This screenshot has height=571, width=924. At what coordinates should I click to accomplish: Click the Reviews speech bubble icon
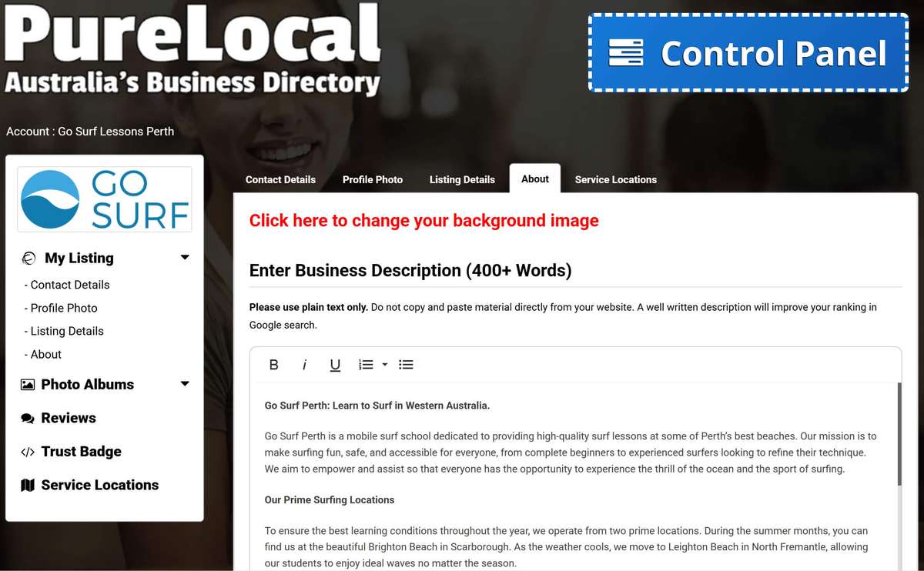coord(28,419)
